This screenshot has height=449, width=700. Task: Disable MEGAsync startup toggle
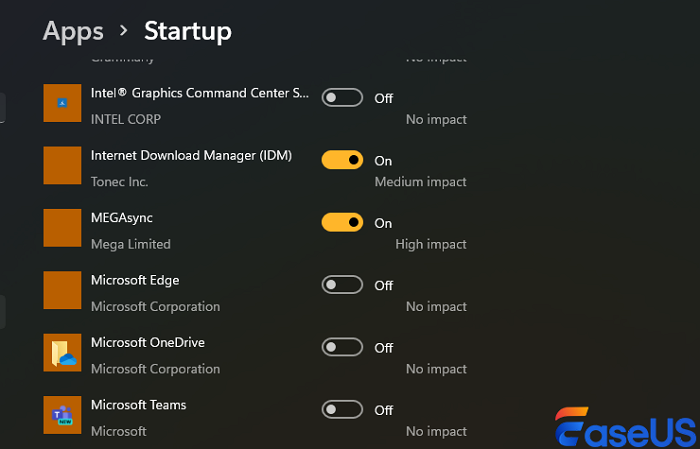(342, 222)
